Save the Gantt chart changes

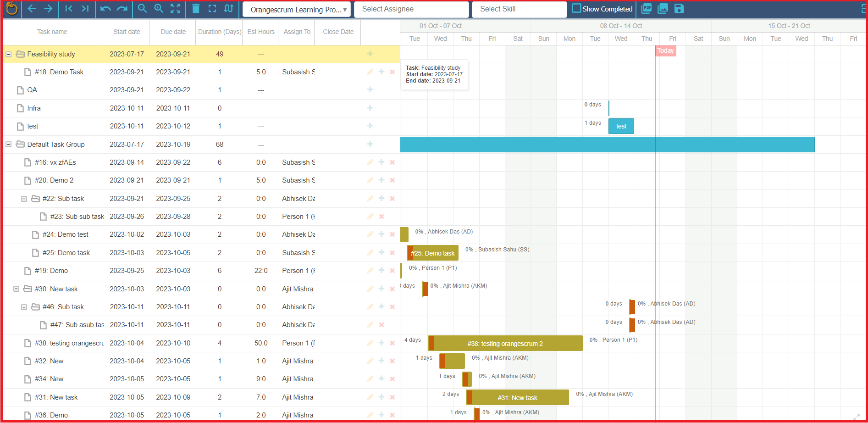(679, 8)
